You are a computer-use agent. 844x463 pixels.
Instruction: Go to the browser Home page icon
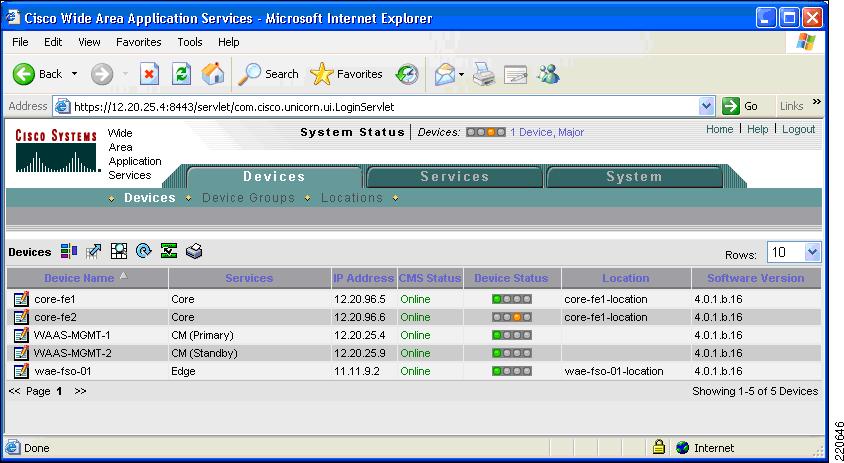213,74
